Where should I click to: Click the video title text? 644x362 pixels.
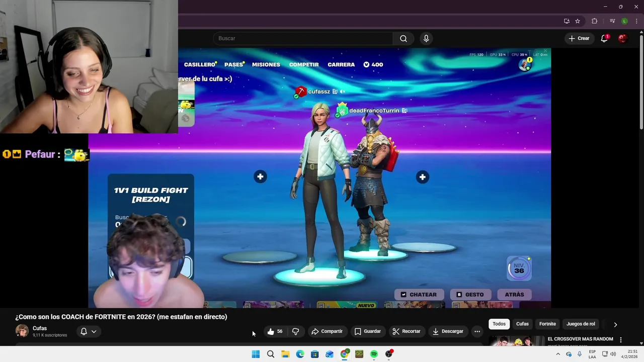pos(121,317)
